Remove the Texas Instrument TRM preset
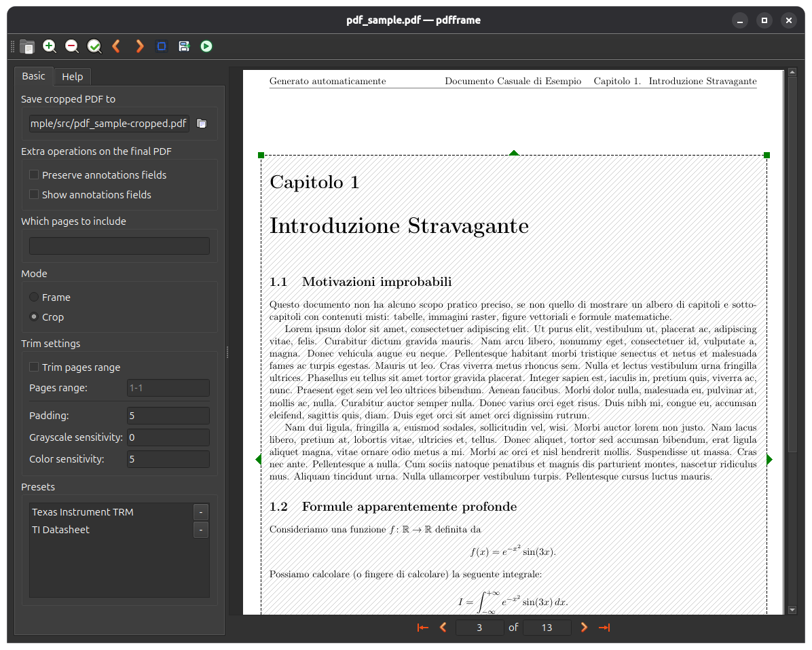 click(200, 511)
